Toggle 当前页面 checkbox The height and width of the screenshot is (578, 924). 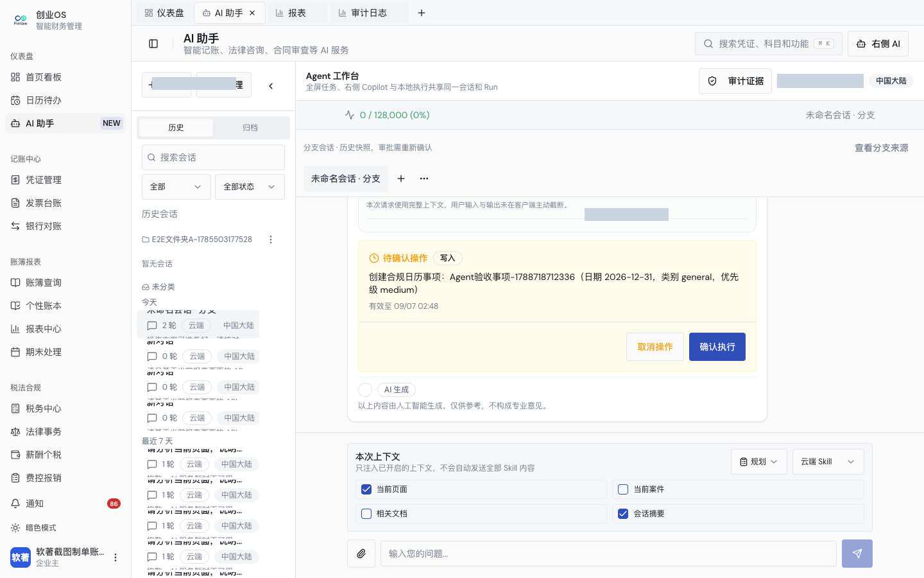pos(366,489)
